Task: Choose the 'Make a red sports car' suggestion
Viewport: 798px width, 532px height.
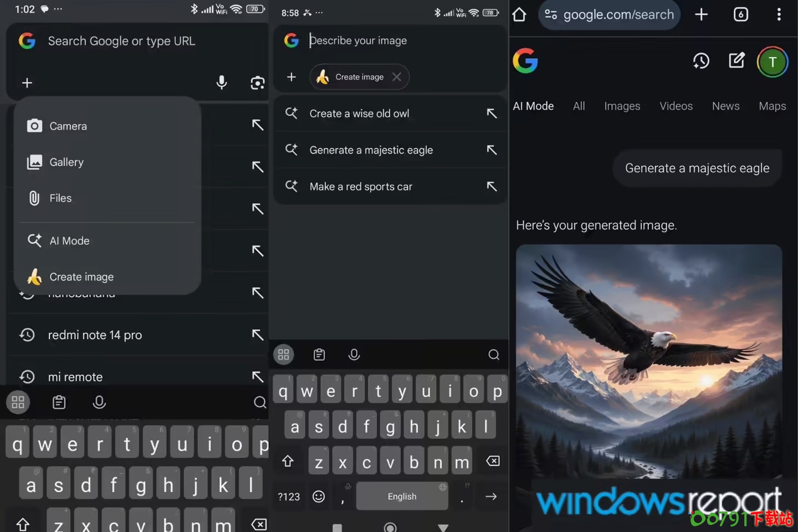Action: tap(361, 187)
